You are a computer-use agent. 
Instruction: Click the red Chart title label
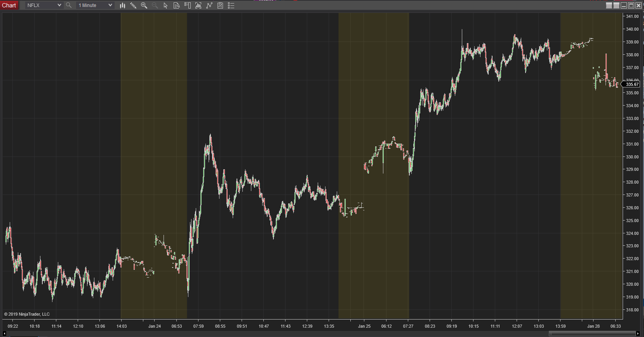coord(9,5)
